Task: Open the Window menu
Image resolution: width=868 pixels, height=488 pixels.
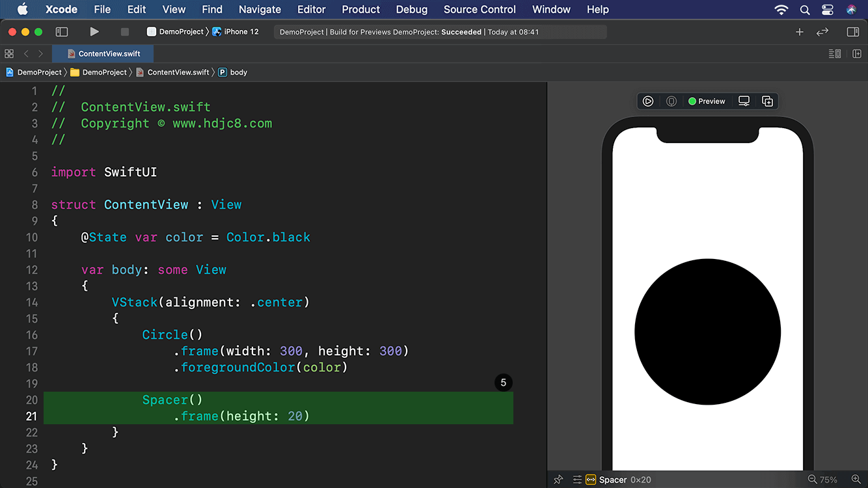Action: coord(551,9)
